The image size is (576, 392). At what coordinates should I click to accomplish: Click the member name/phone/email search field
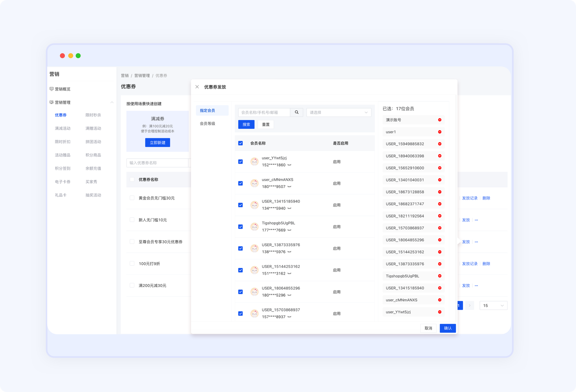coord(264,112)
